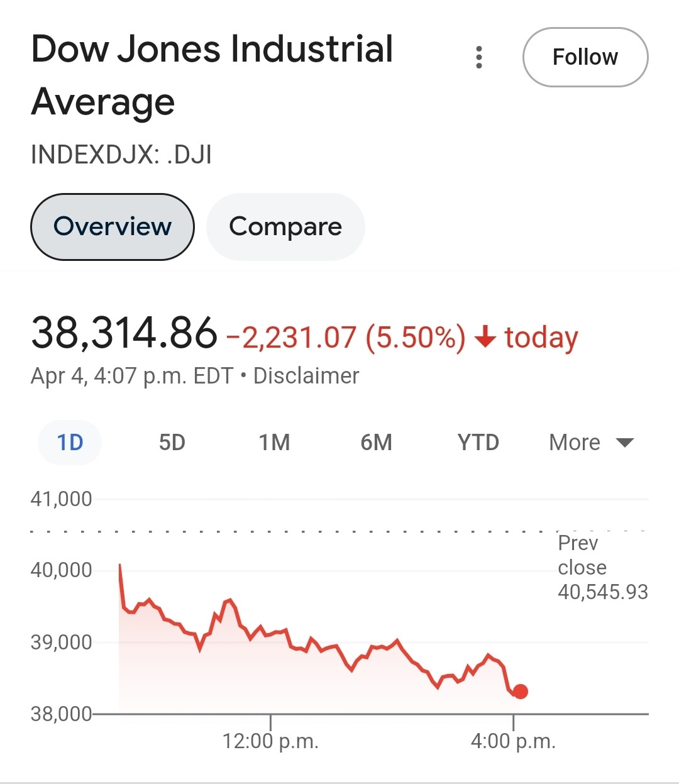Select the 5D time range

172,443
